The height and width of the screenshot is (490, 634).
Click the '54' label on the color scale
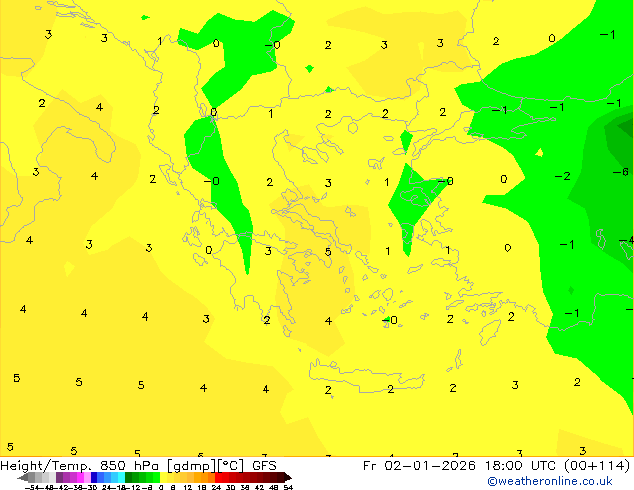click(x=288, y=487)
